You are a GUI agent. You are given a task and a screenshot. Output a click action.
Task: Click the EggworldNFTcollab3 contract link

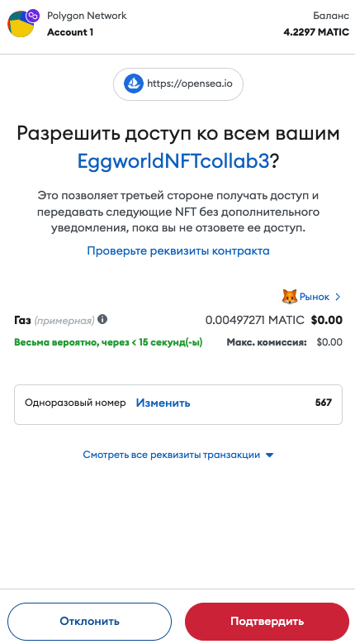pyautogui.click(x=174, y=162)
